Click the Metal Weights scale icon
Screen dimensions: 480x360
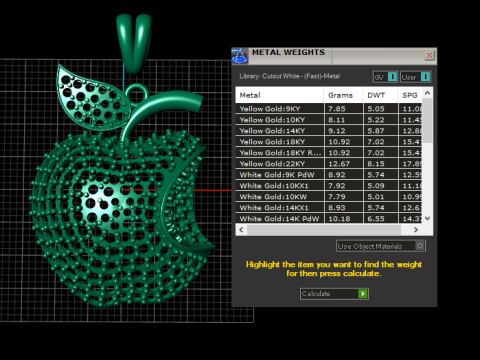(x=239, y=56)
